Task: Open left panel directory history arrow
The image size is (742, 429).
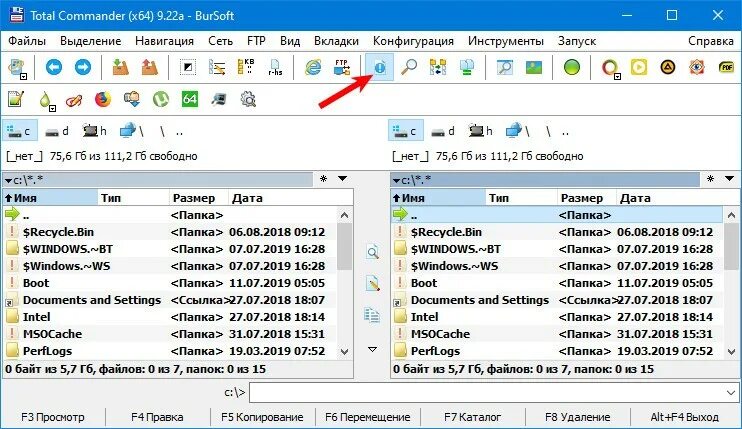Action: (x=343, y=178)
